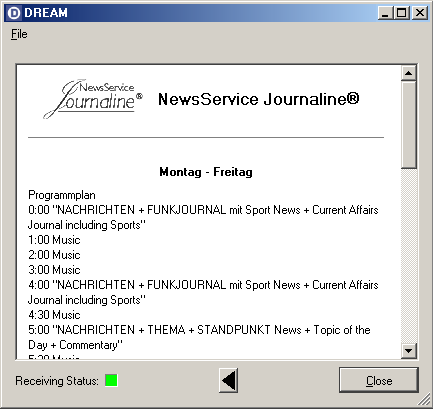Click the scrollbar down arrow

tap(409, 351)
